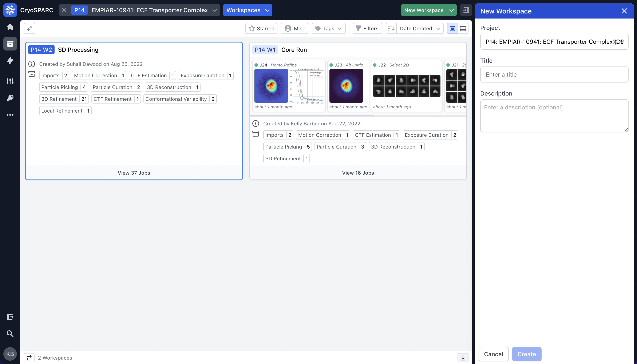The height and width of the screenshot is (364, 637).
Task: Expand the Tags dropdown
Action: [328, 28]
